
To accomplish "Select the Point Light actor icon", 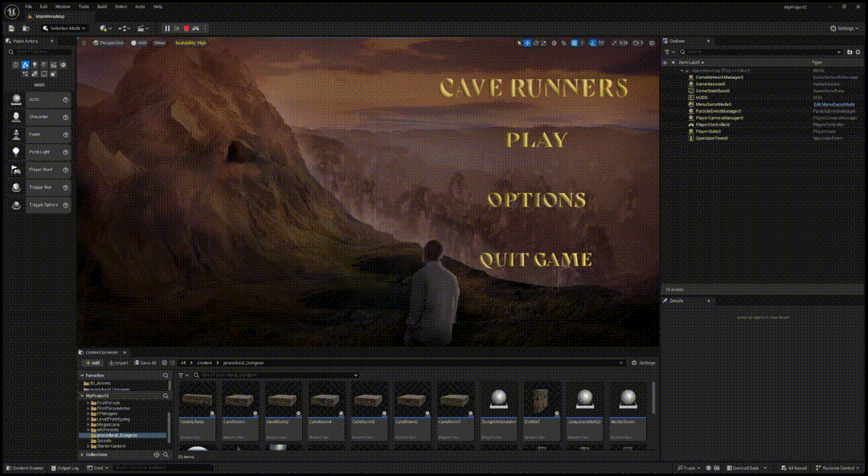I will (x=16, y=152).
